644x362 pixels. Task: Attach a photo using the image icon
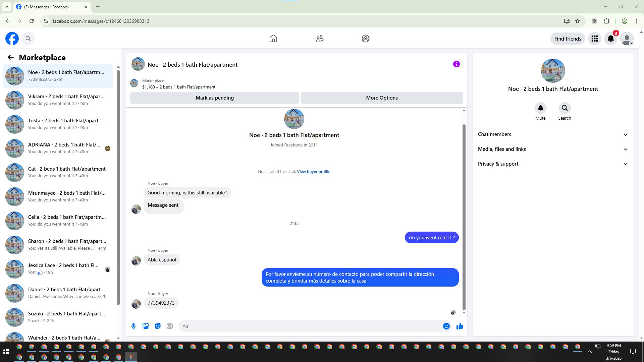click(146, 326)
